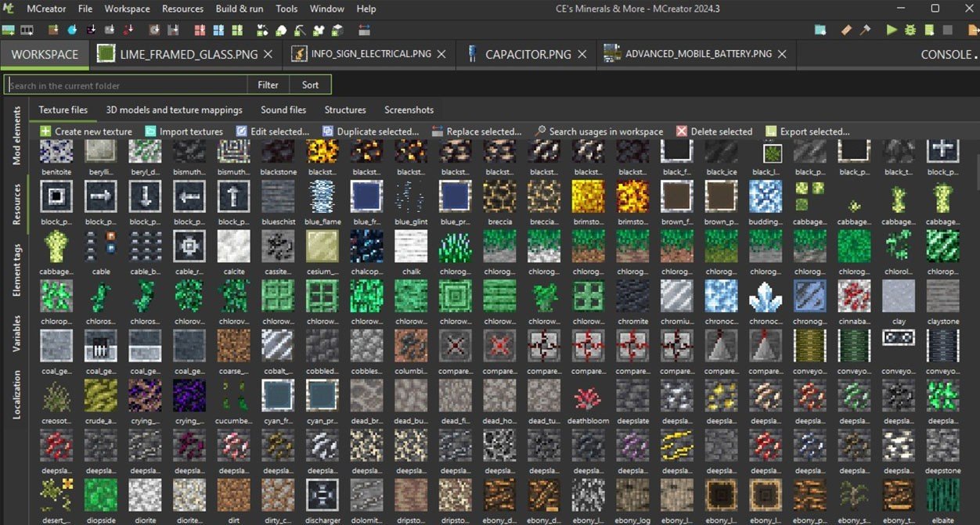Open the Window menu

point(326,9)
